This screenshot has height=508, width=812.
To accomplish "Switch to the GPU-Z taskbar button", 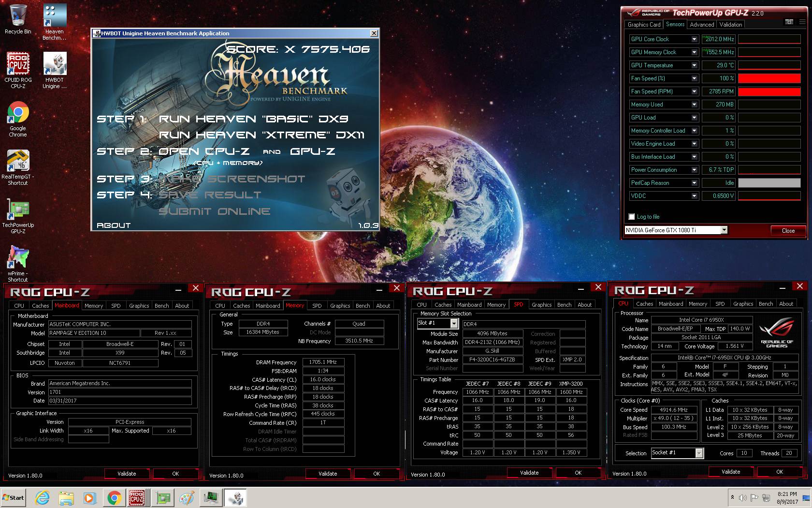I will (163, 498).
